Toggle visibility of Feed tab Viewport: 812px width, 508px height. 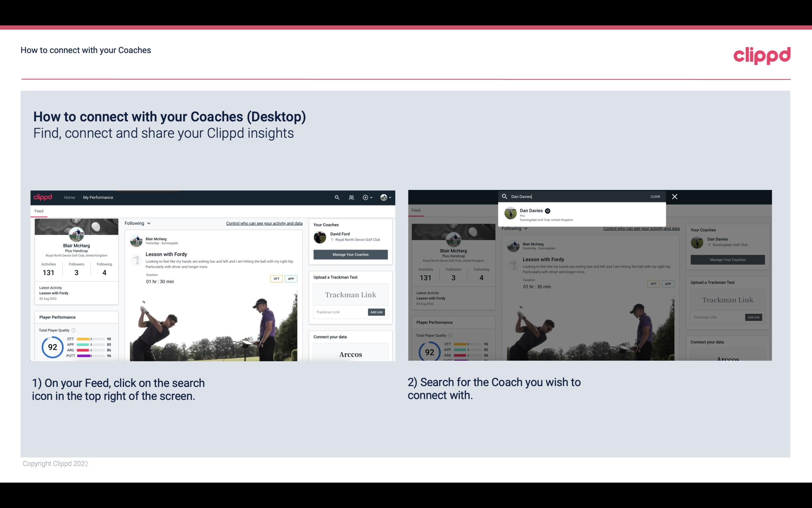[39, 211]
